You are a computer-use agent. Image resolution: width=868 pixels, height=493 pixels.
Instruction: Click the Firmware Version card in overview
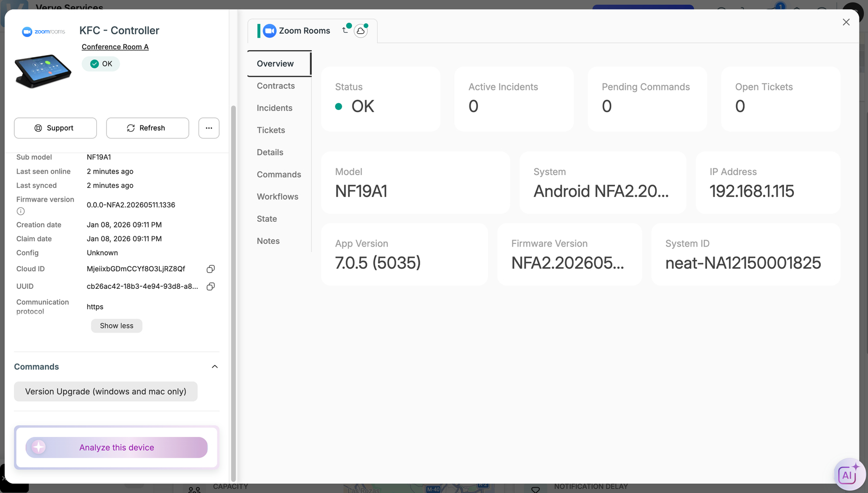pos(569,254)
